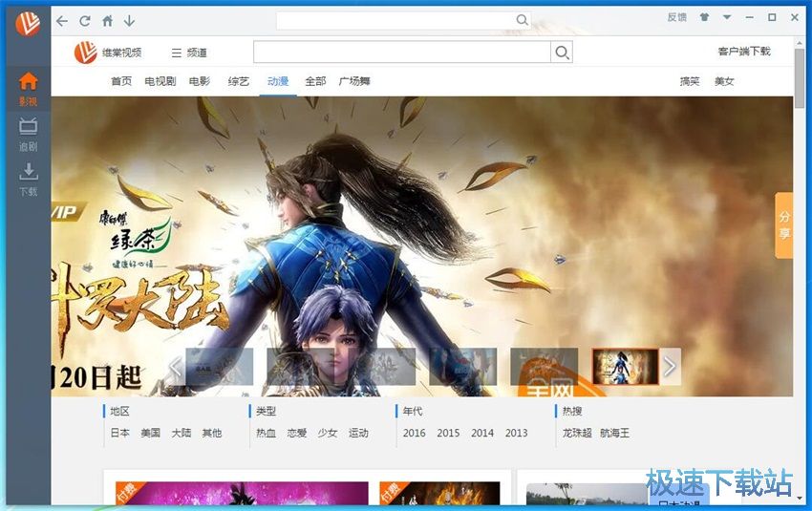Filter type by 恋爱
Image resolution: width=812 pixels, height=511 pixels.
pos(297,433)
